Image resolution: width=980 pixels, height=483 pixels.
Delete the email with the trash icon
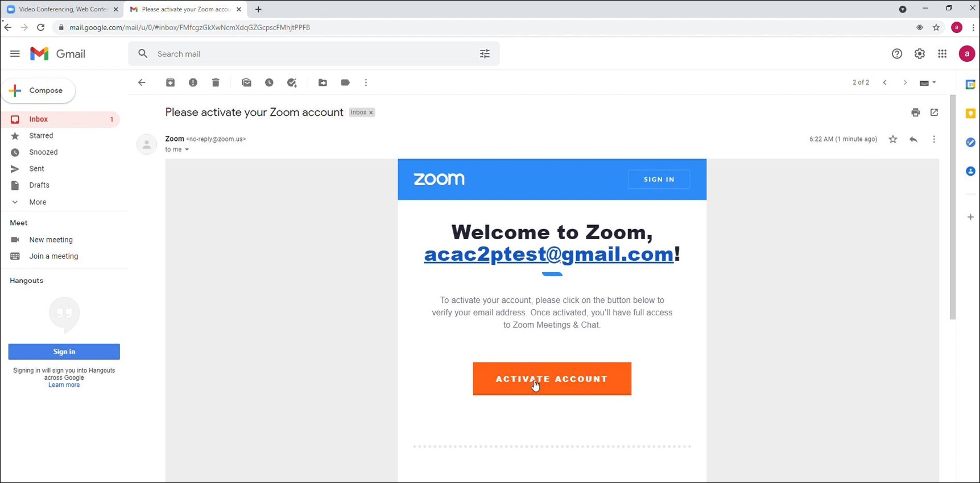(x=216, y=82)
